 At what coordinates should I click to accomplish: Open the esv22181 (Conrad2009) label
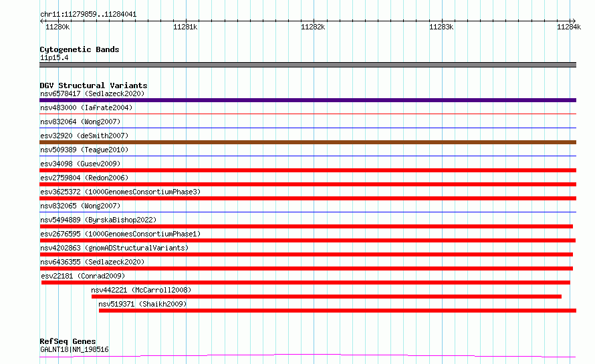click(83, 276)
